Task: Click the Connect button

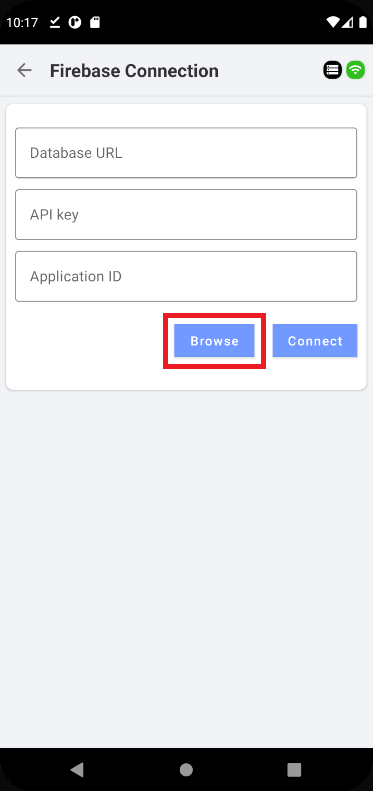Action: pos(315,341)
